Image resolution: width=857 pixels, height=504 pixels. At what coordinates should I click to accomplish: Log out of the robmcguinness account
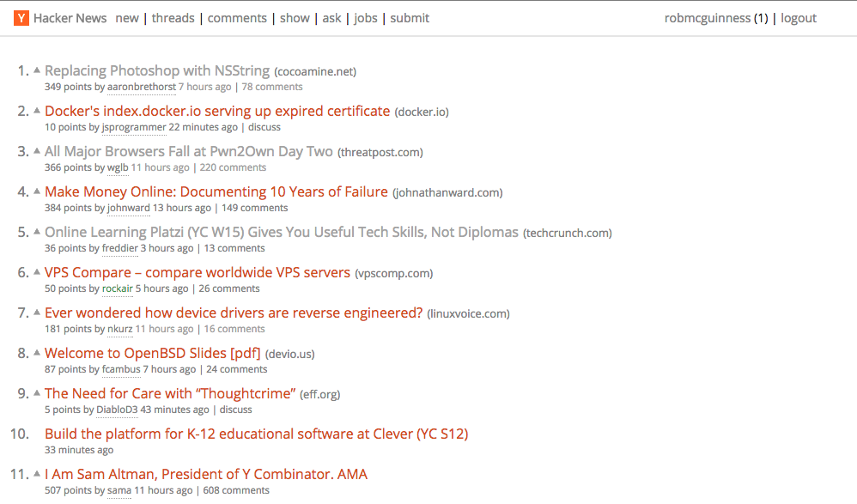pyautogui.click(x=799, y=17)
